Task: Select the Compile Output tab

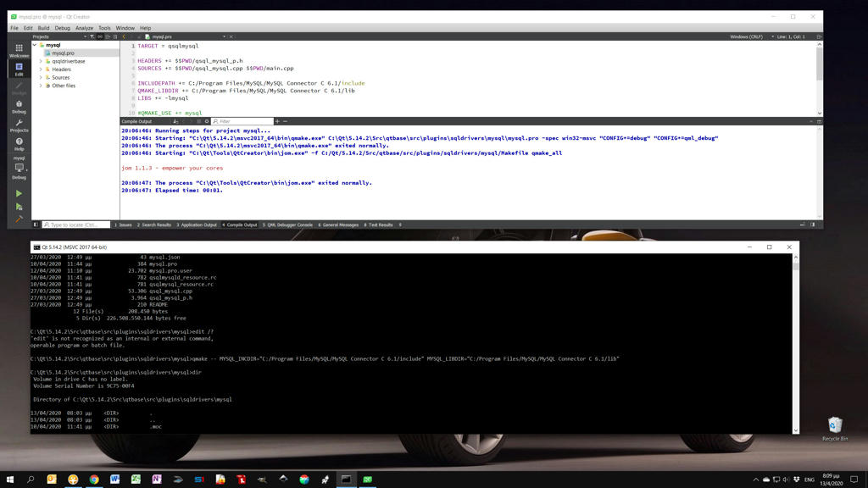Action: tap(240, 225)
